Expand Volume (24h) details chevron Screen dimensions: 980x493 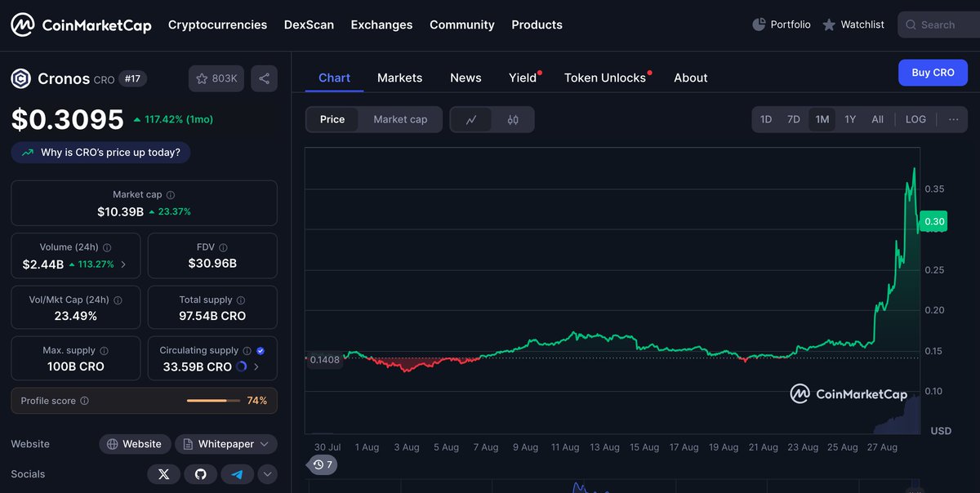(123, 264)
